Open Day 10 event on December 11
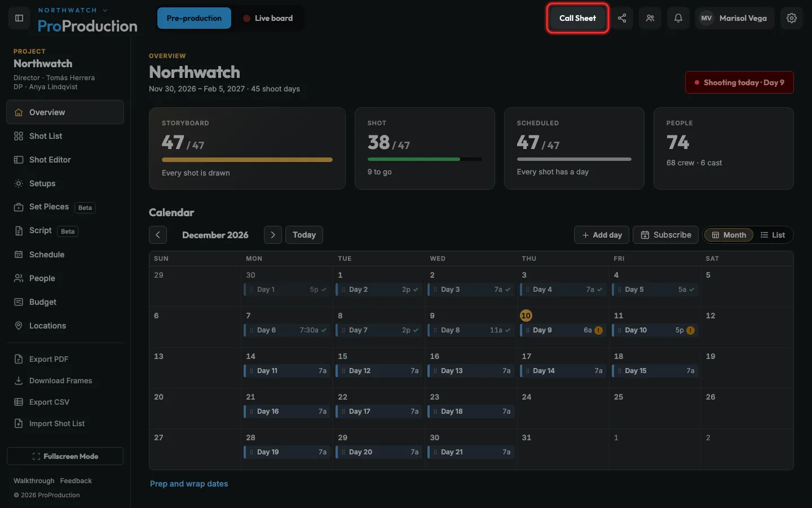Screen dimensions: 812x508 [655, 330]
